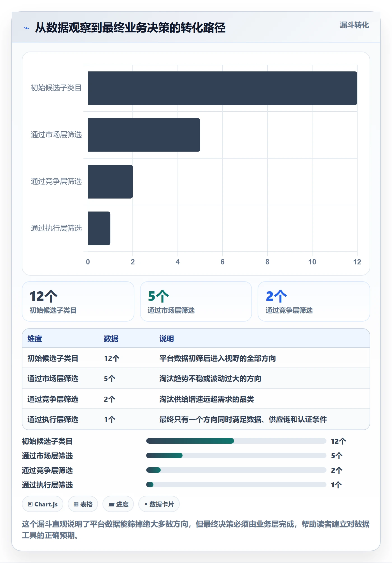Click the chart y-axis label 初始候选子类目

[56, 88]
